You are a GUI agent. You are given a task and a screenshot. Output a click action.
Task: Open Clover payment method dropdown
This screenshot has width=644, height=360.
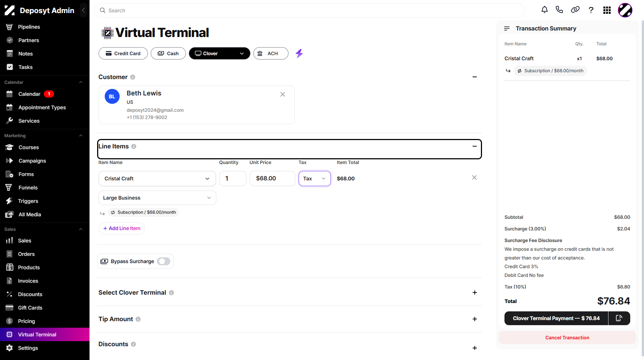click(219, 53)
